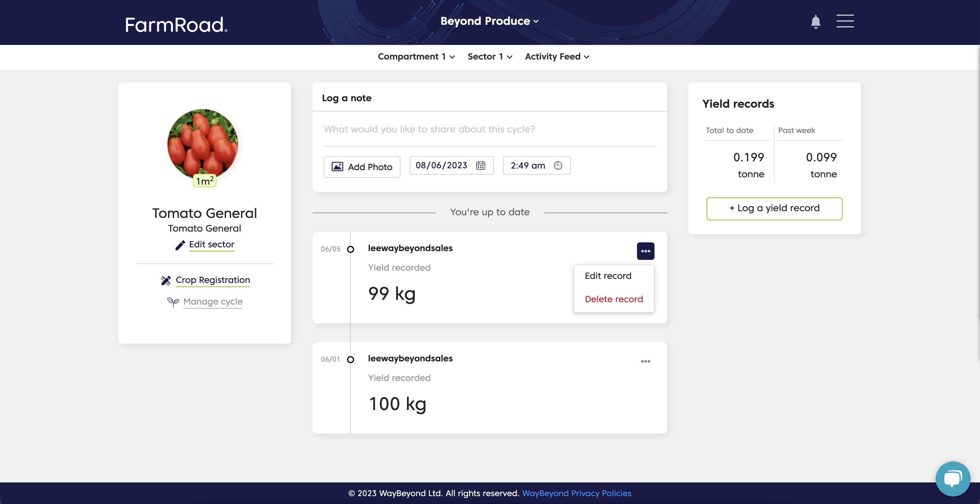
Task: Expand the Sector 1 dropdown
Action: (x=490, y=57)
